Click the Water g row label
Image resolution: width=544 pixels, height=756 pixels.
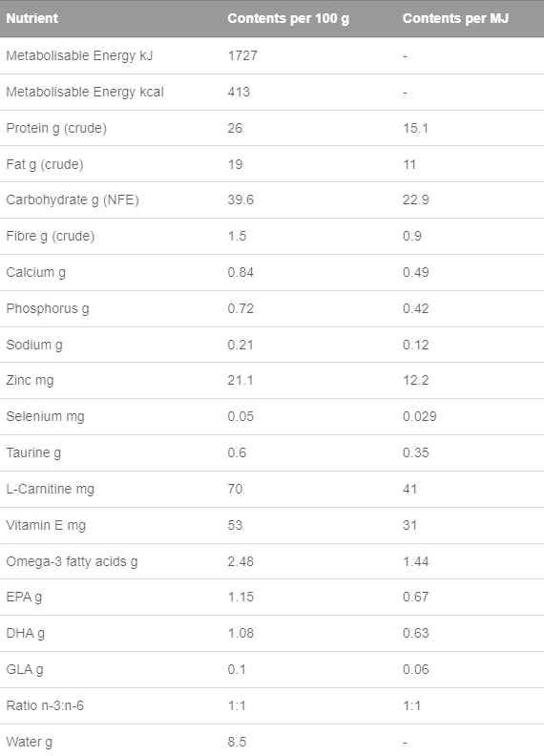pyautogui.click(x=29, y=742)
